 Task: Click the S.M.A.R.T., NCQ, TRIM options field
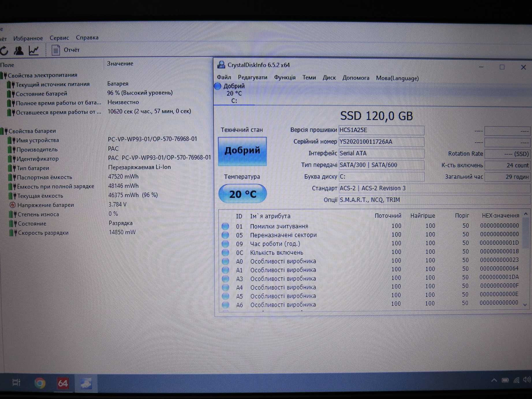point(434,200)
